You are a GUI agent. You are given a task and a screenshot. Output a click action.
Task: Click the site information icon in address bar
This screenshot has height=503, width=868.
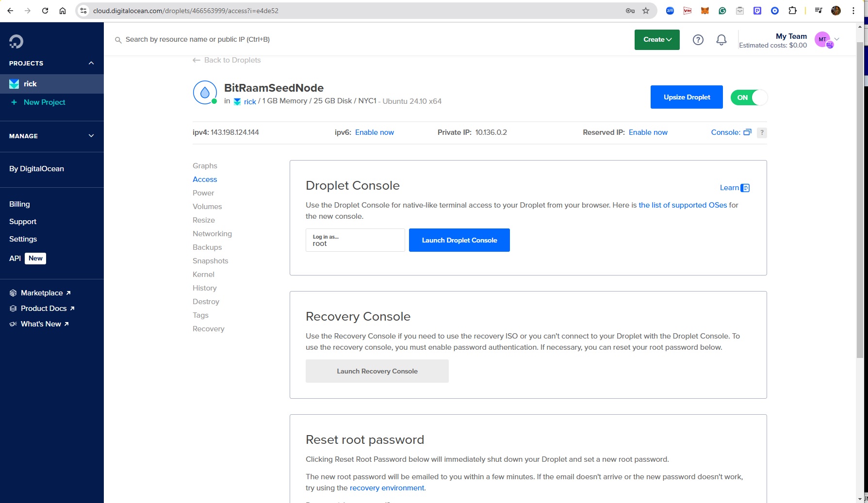[83, 11]
